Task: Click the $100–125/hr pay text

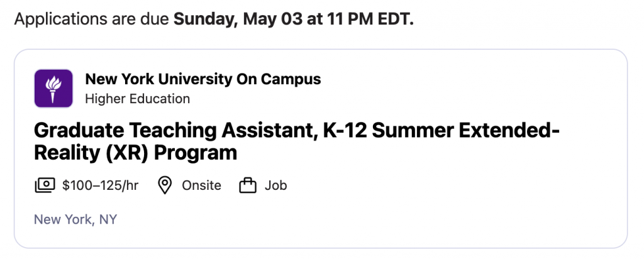Action: [101, 185]
